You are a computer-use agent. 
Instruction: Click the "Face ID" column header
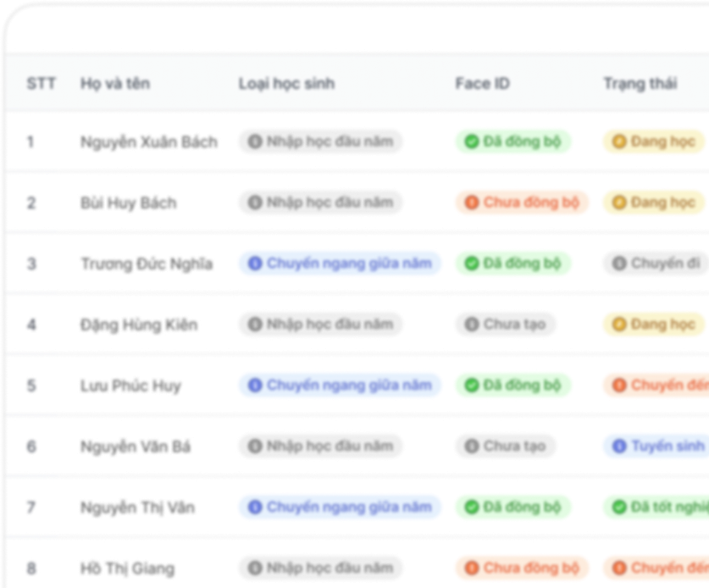coord(483,84)
